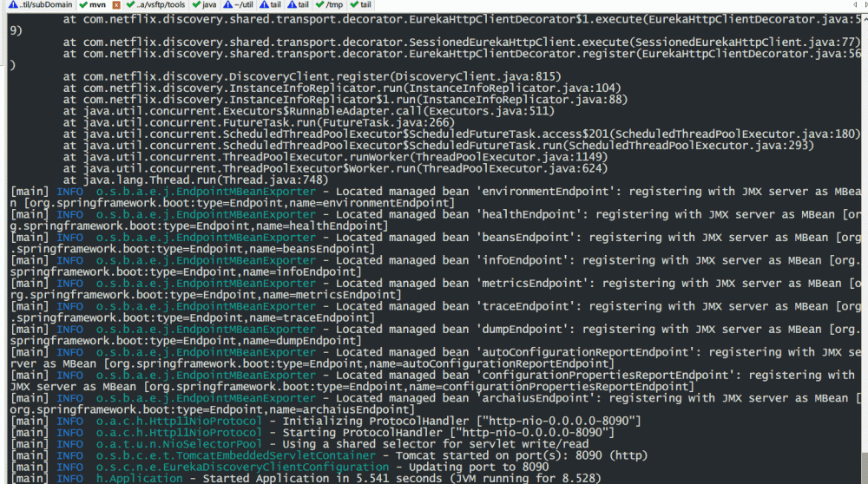Switch to the /tmp session tab

329,4
